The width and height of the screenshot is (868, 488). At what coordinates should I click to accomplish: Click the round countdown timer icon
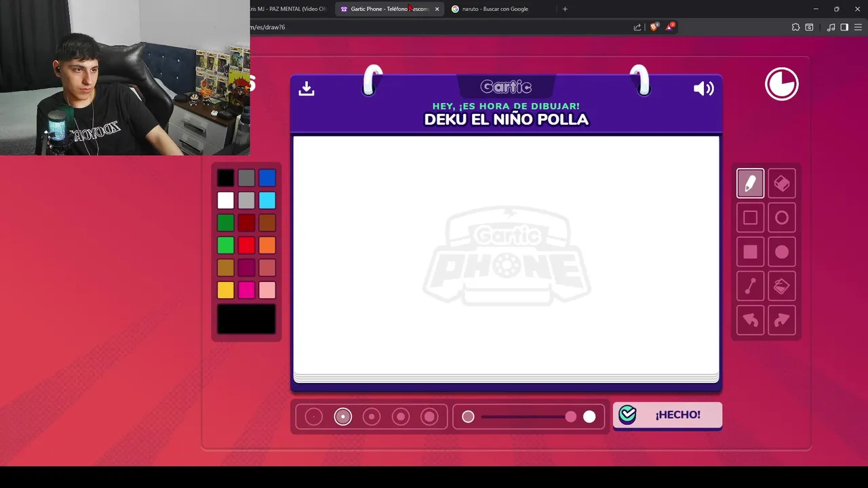click(782, 85)
